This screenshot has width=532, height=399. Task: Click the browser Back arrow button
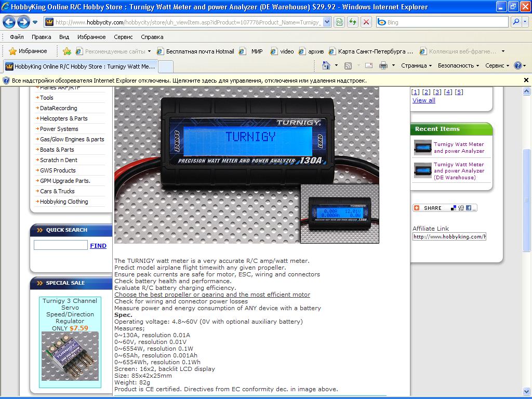pyautogui.click(x=9, y=22)
